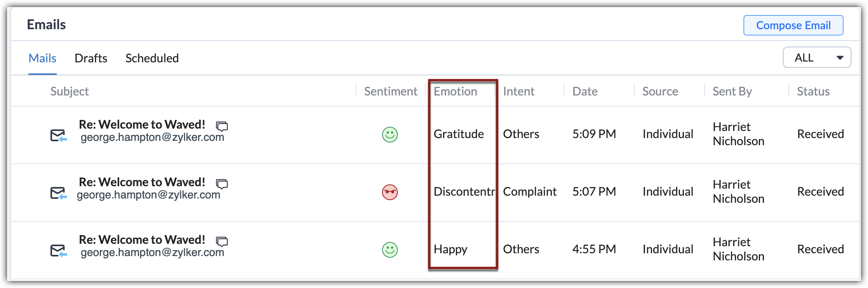Click the Date column header
868x288 pixels.
click(585, 92)
